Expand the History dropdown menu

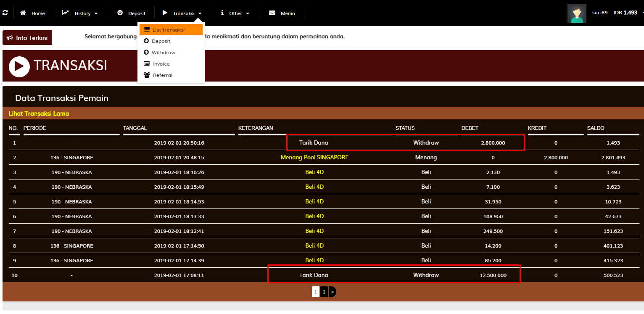[x=80, y=13]
